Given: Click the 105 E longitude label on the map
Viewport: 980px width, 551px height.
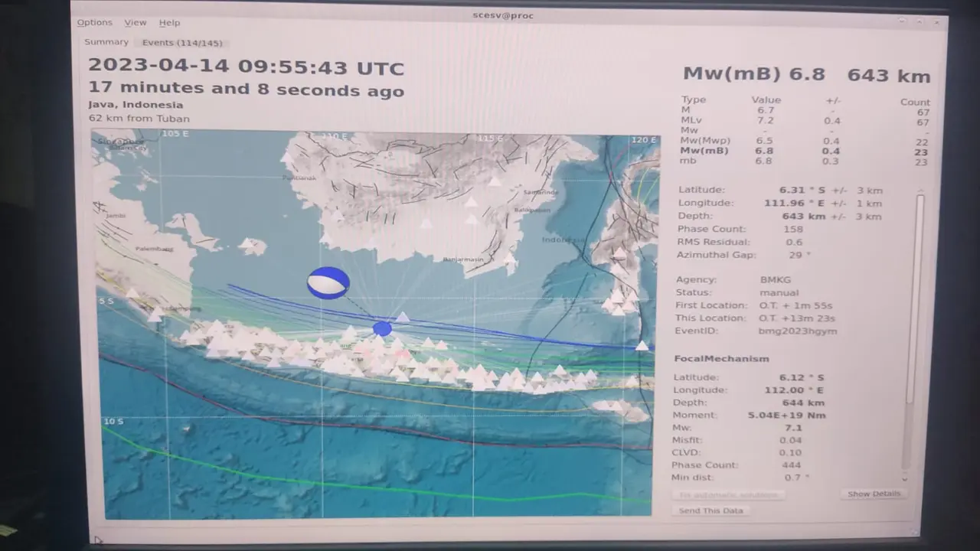Looking at the screenshot, I should click(175, 134).
